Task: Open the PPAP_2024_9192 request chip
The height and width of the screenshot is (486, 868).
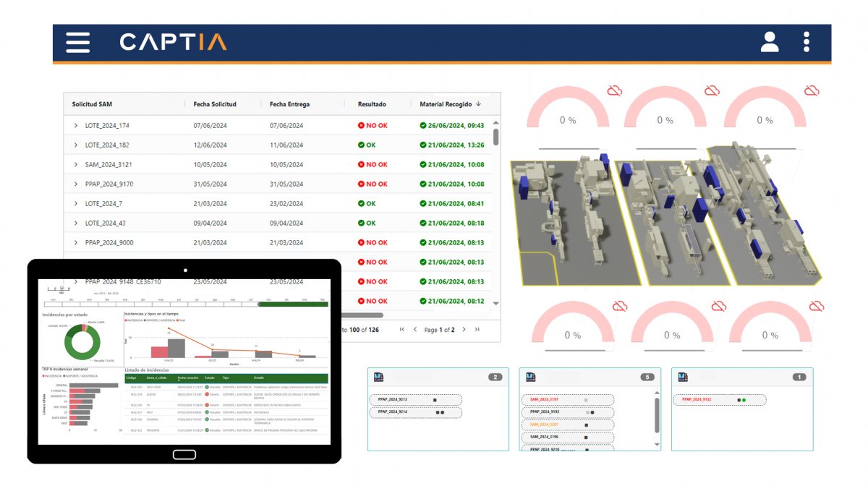Action: pos(567,412)
